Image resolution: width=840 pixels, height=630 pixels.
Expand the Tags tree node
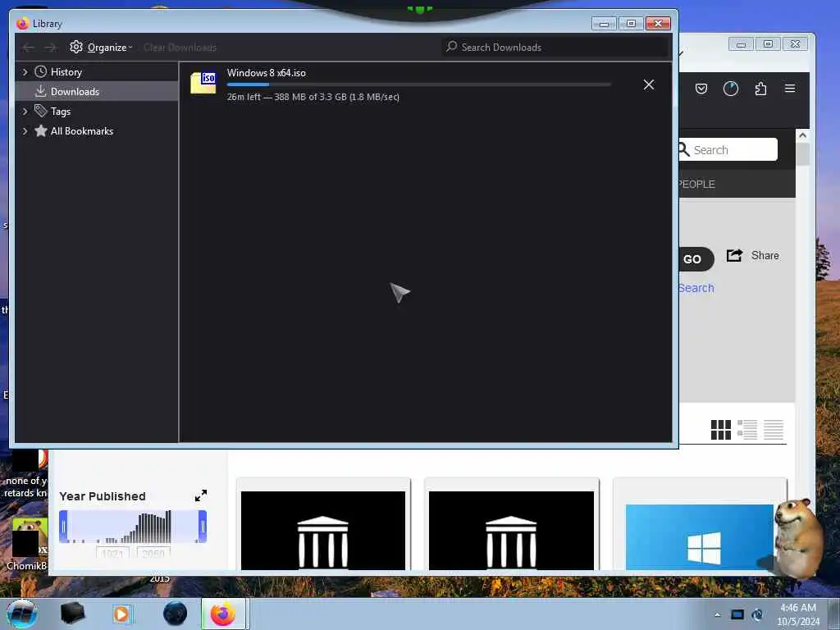point(25,112)
